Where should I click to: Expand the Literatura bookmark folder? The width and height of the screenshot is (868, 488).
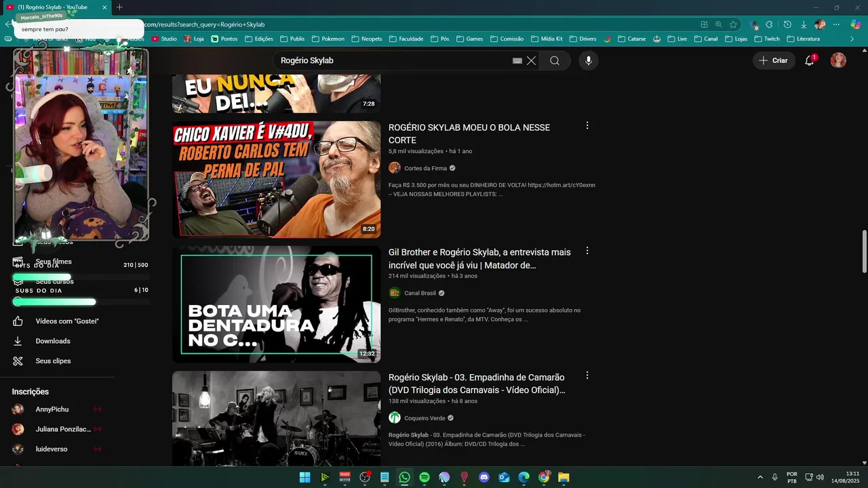tap(803, 39)
